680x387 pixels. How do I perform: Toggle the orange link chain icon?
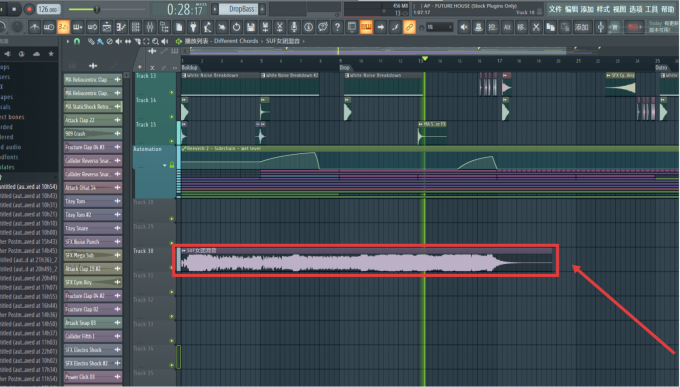(409, 27)
